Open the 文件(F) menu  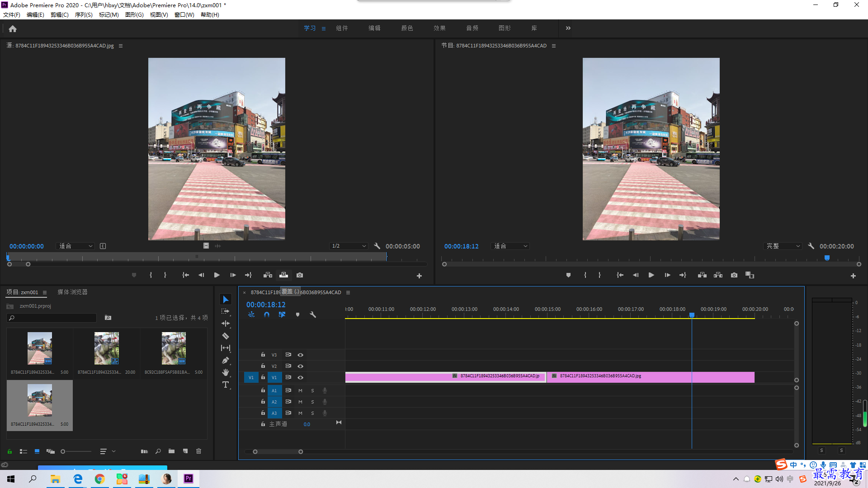12,14
